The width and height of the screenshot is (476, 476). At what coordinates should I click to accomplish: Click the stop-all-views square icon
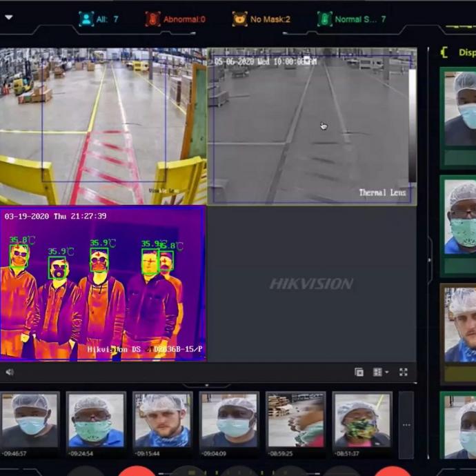(x=359, y=373)
